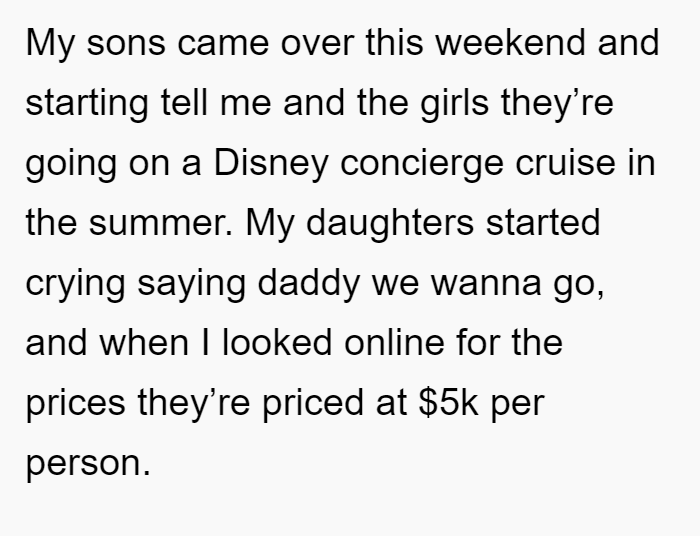The width and height of the screenshot is (700, 536).
Task: Click the word "daughters" in the paragraph
Action: pos(390,224)
